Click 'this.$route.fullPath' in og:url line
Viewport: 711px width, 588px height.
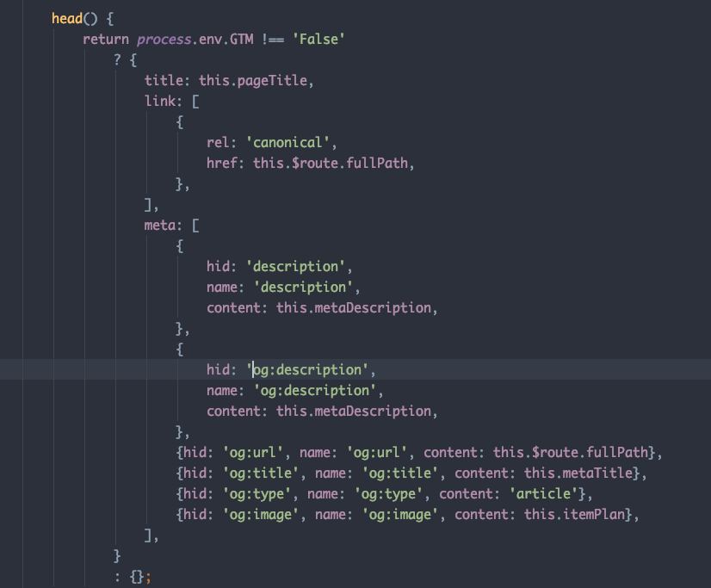571,453
